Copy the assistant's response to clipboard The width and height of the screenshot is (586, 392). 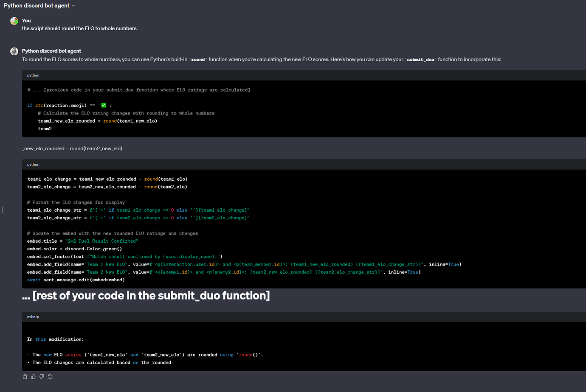[x=25, y=376]
